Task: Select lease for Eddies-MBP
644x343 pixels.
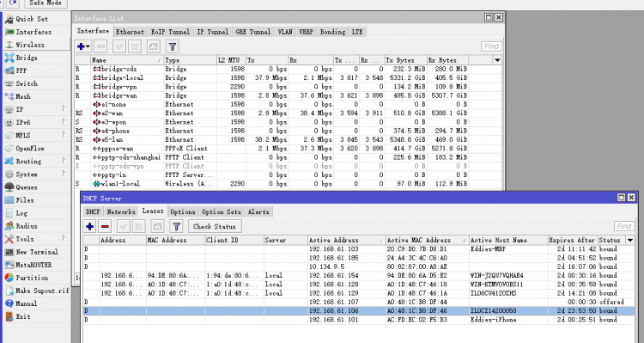Action: pyautogui.click(x=359, y=248)
